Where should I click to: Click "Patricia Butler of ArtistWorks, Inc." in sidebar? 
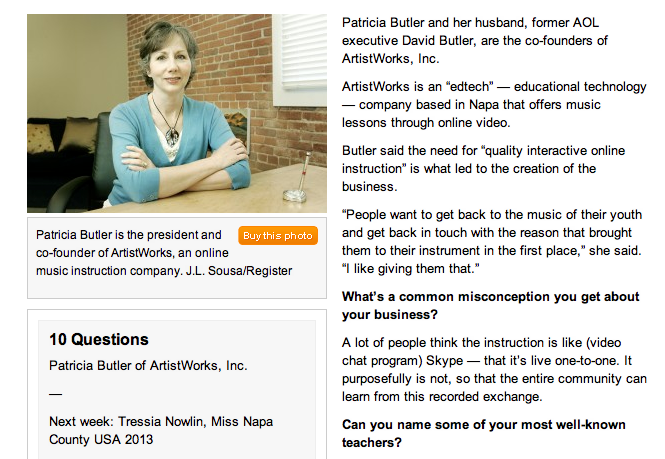148,365
